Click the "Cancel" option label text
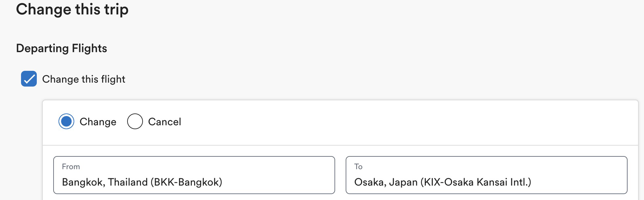The width and height of the screenshot is (644, 200). [164, 122]
